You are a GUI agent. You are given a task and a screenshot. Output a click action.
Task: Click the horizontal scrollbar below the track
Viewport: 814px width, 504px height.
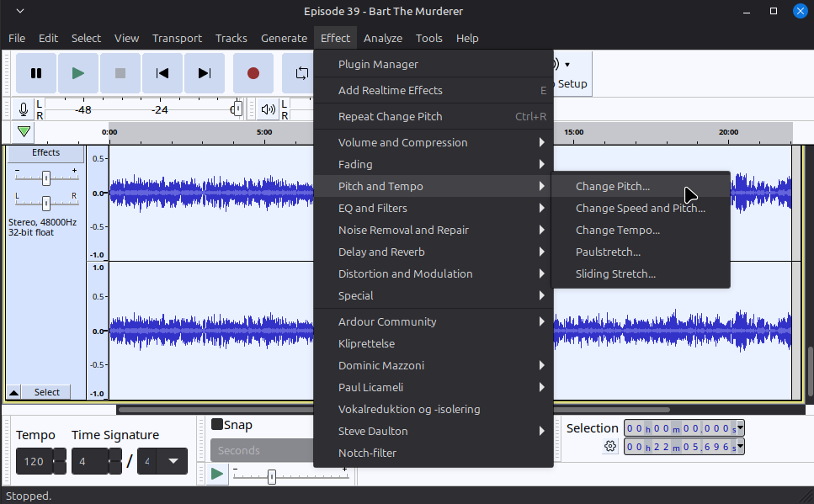coord(337,410)
